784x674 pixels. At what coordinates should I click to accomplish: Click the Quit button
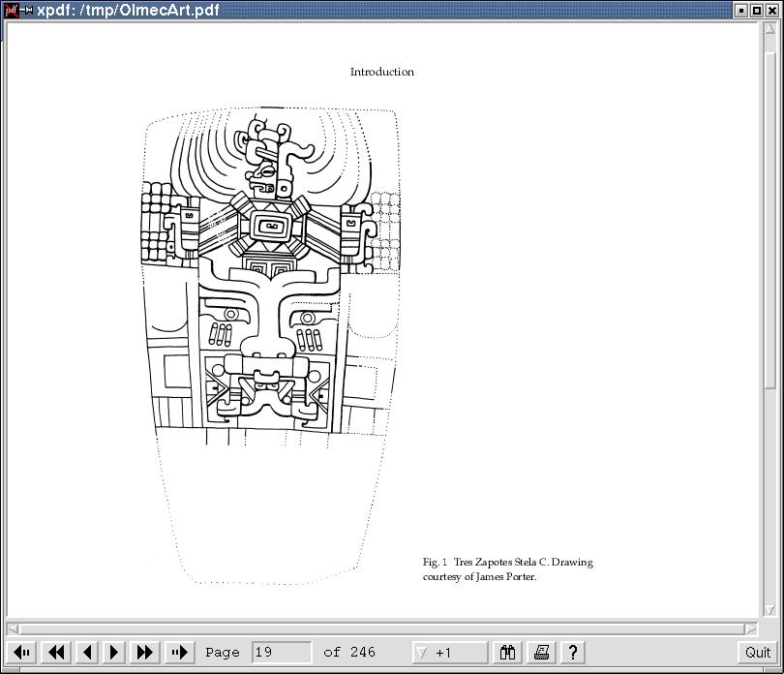(758, 653)
